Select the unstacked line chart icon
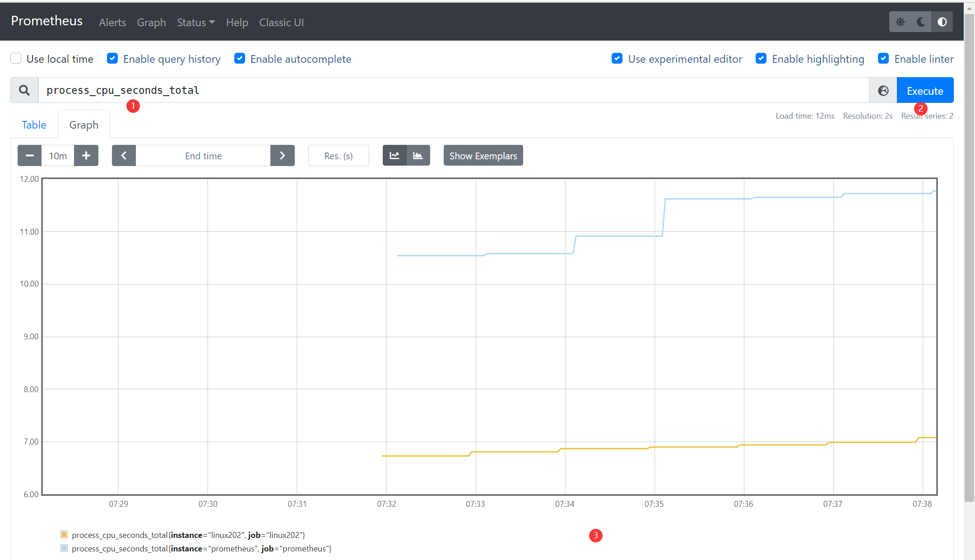Viewport: 975px width, 560px height. tap(395, 156)
